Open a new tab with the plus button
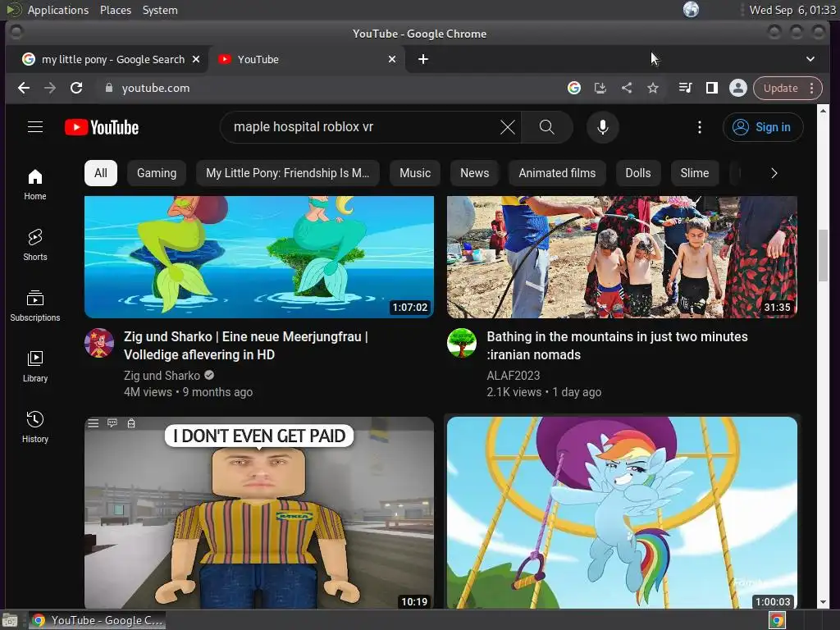 (423, 59)
